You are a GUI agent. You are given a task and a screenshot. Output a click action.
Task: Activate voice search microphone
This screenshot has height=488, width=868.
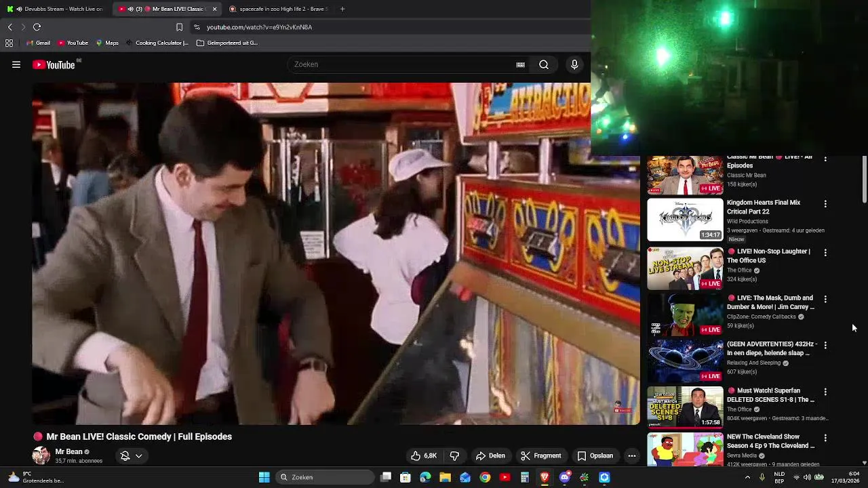574,64
